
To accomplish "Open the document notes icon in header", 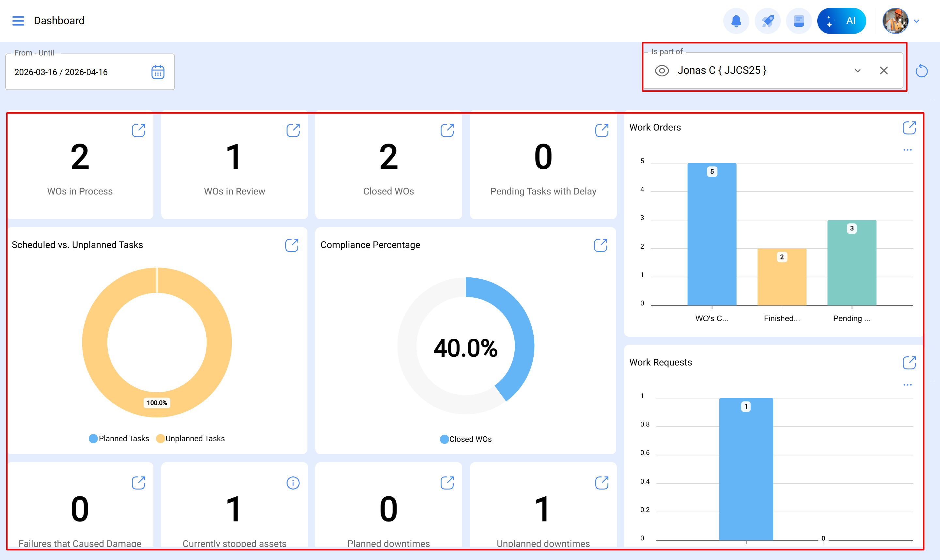I will pos(798,21).
